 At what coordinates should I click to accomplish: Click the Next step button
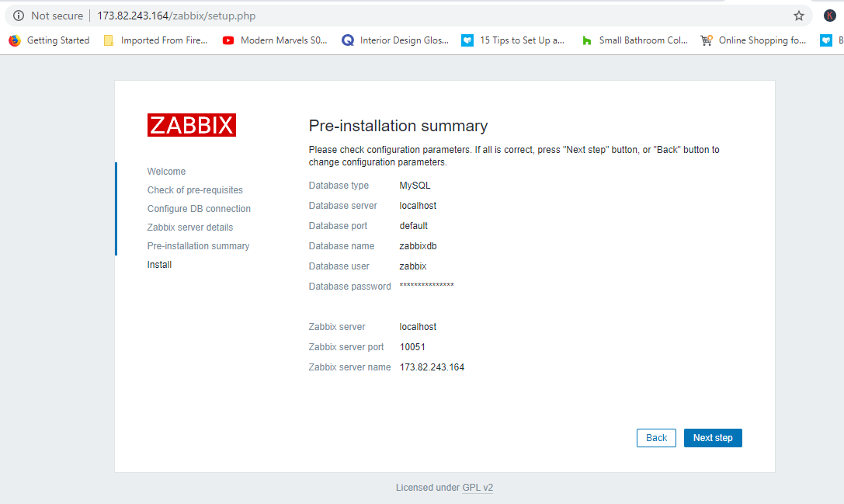coord(713,438)
